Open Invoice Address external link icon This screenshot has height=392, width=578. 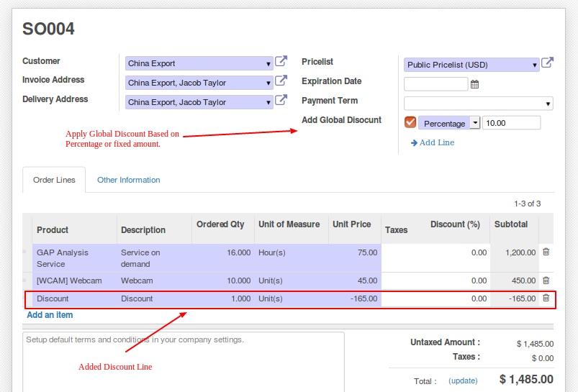click(281, 81)
